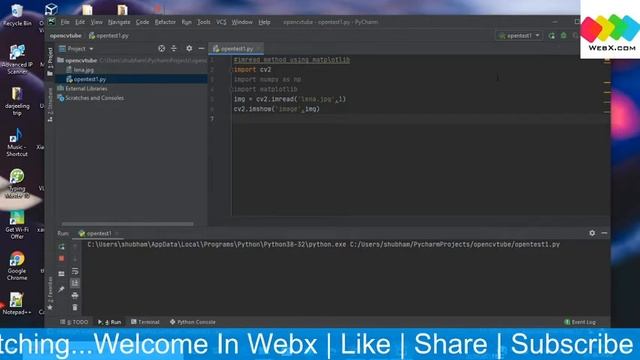
Task: Click the opentest1.py breadcrumb
Action: click(x=109, y=36)
